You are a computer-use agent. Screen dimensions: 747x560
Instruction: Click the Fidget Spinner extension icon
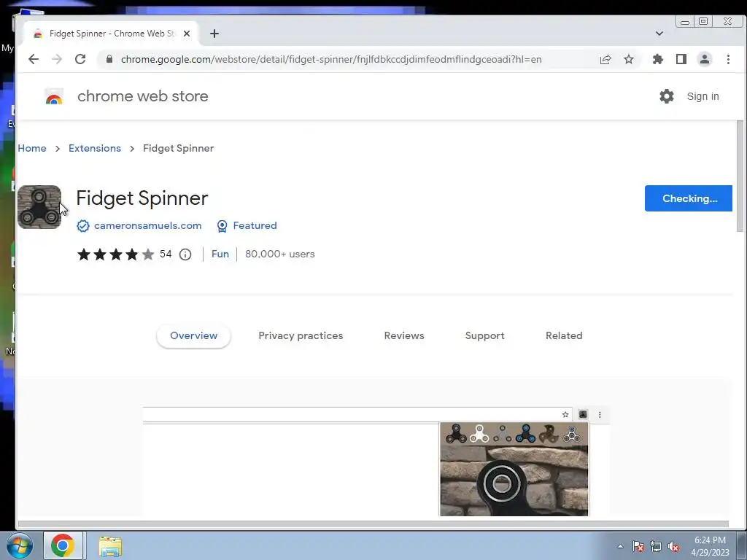click(x=39, y=207)
